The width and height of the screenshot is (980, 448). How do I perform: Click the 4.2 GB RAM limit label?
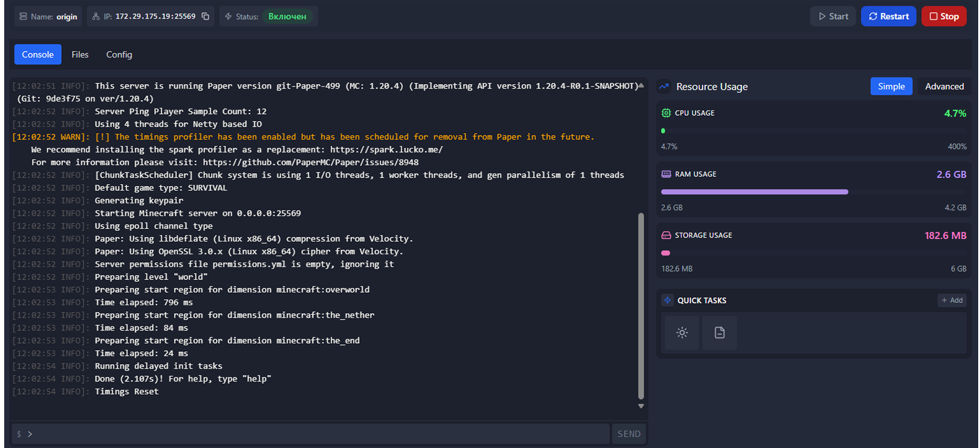pos(955,208)
